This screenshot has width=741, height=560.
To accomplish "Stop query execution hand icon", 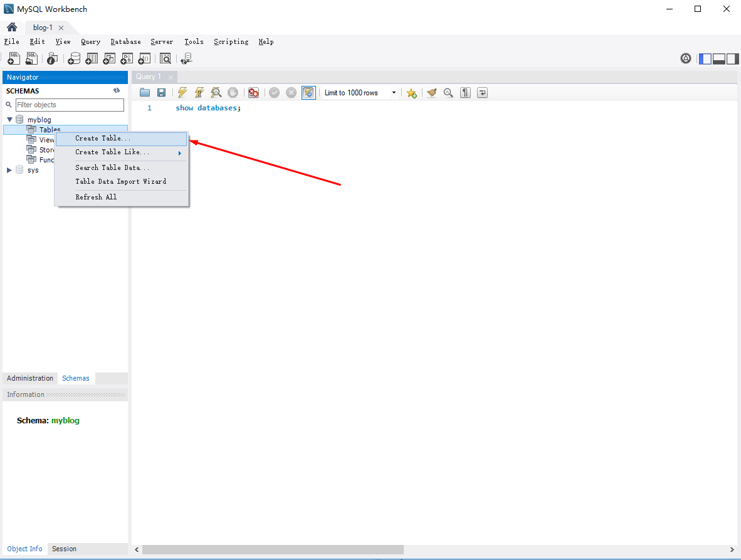I will pyautogui.click(x=233, y=93).
